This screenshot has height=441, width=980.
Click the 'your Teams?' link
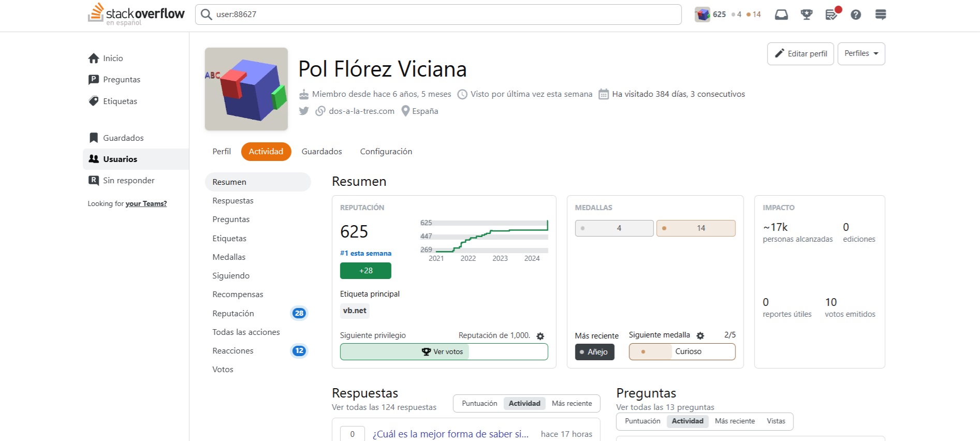146,203
